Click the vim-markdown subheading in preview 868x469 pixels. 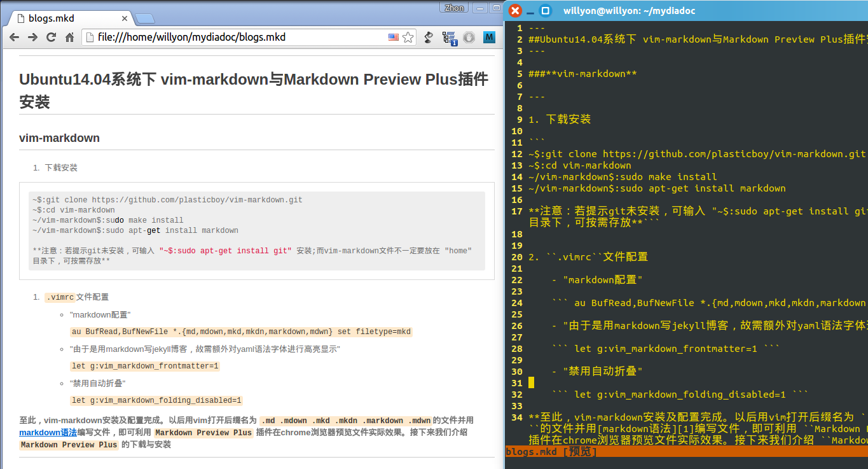click(x=59, y=138)
